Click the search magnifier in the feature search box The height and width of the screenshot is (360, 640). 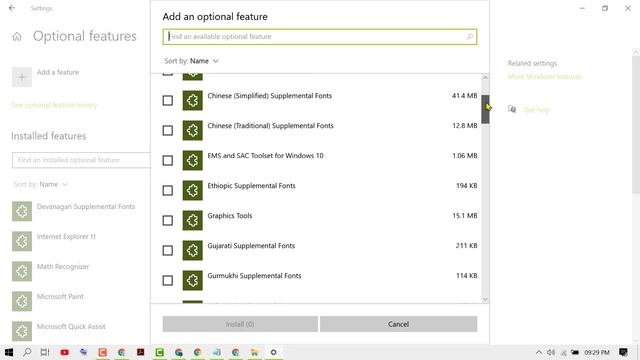469,37
